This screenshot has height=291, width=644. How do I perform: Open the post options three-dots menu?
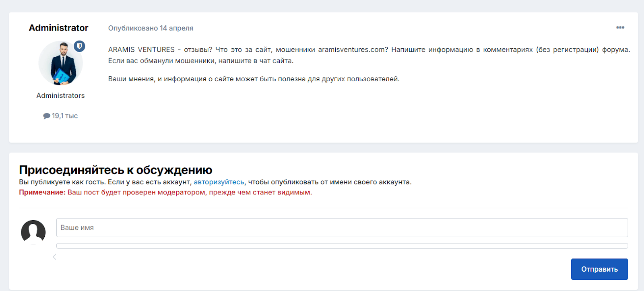point(620,27)
